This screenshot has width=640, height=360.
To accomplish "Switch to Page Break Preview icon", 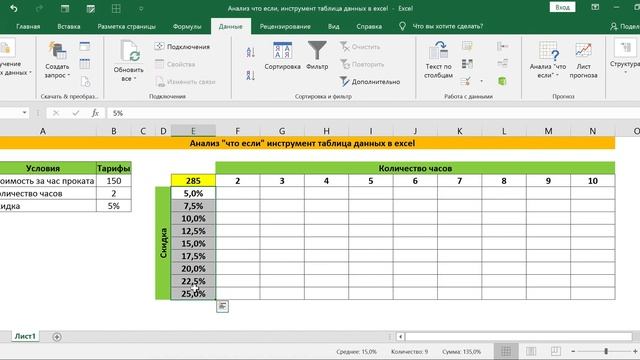I will 556,351.
